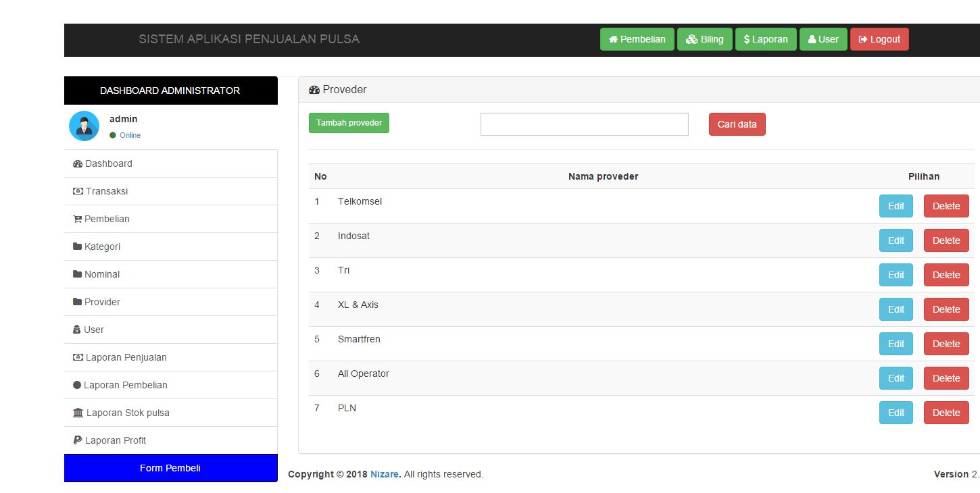This screenshot has height=493, width=980.
Task: Click the dollar icon on the Laporan button
Action: 746,39
